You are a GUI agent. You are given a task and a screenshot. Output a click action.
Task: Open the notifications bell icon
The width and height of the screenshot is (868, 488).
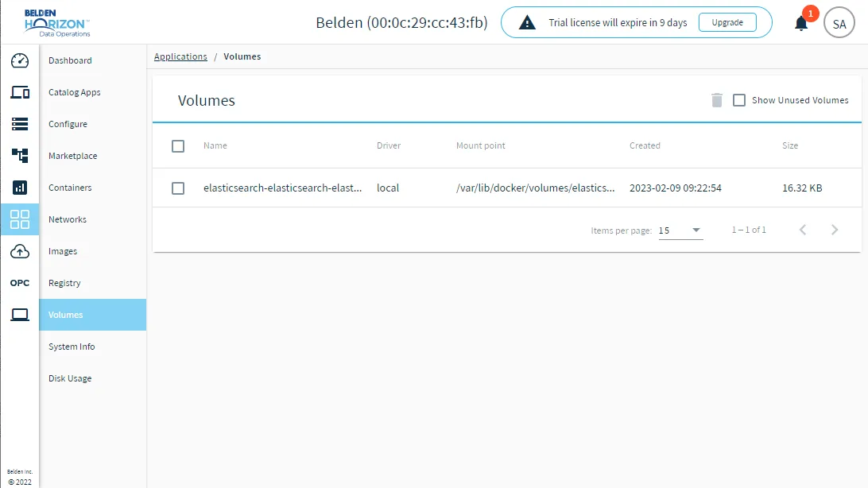point(801,23)
